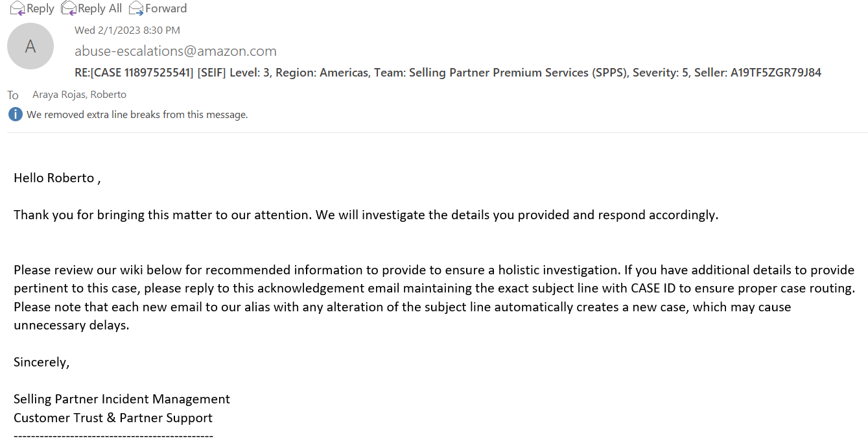The width and height of the screenshot is (868, 441).
Task: Click the CASE 11897525541 subject line
Action: pos(448,73)
